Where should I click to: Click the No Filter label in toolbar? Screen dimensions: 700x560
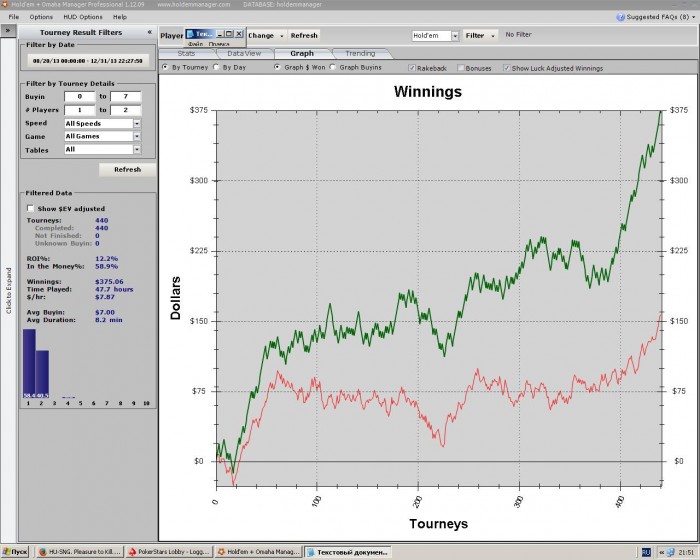tap(518, 34)
